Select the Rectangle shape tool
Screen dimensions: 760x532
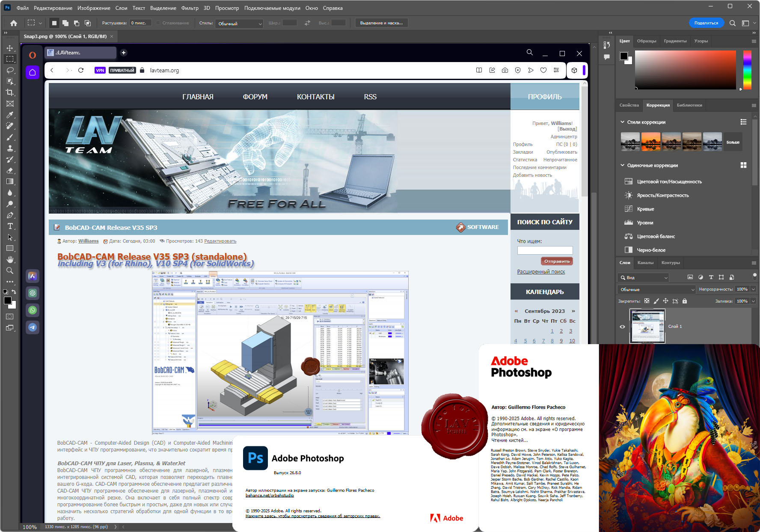point(10,248)
